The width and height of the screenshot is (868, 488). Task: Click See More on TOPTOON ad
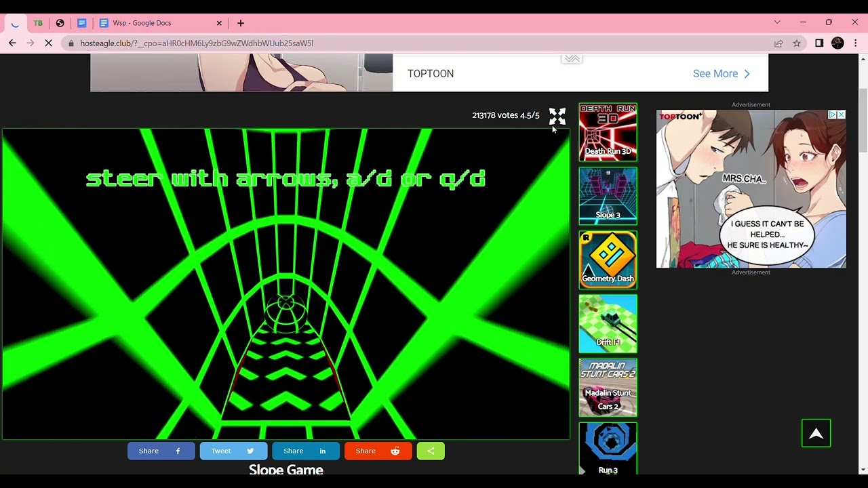[x=722, y=73]
